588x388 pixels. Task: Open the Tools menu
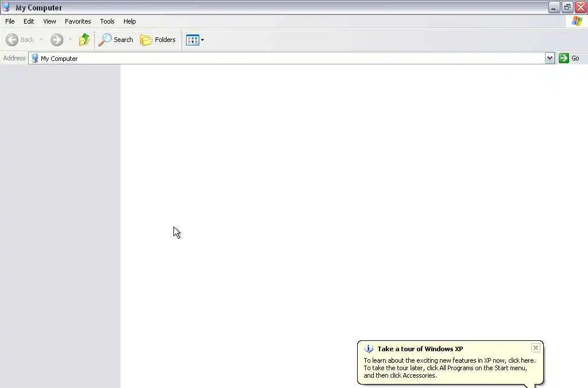tap(107, 21)
